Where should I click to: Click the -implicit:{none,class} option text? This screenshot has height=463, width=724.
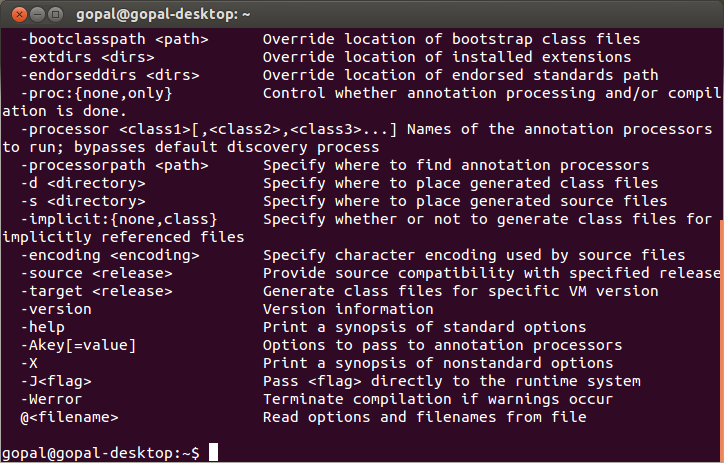click(119, 219)
